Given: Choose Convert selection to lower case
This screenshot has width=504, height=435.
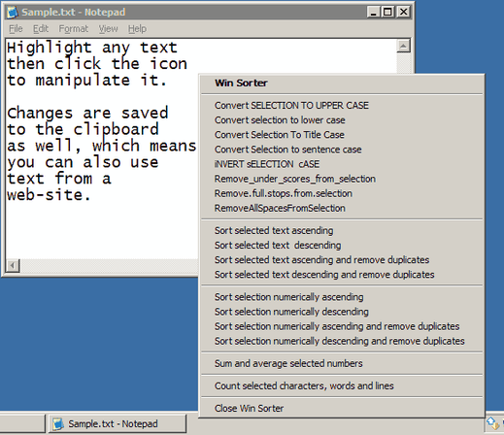Looking at the screenshot, I should [342, 120].
